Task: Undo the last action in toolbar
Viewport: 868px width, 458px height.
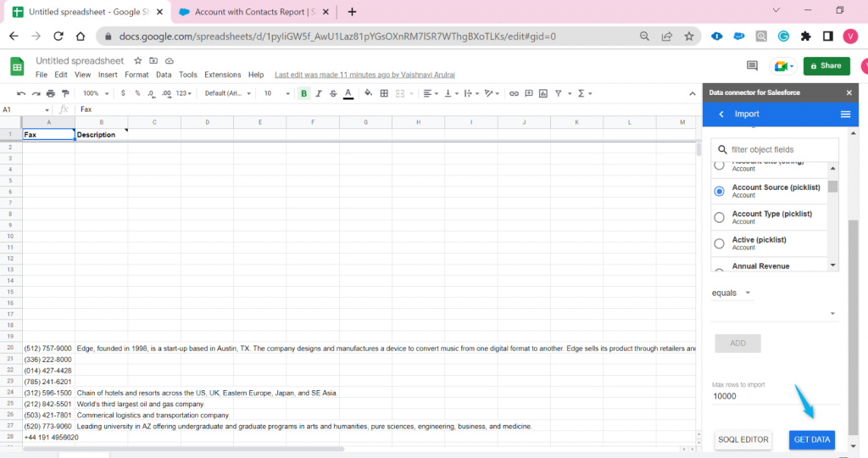Action: click(21, 93)
